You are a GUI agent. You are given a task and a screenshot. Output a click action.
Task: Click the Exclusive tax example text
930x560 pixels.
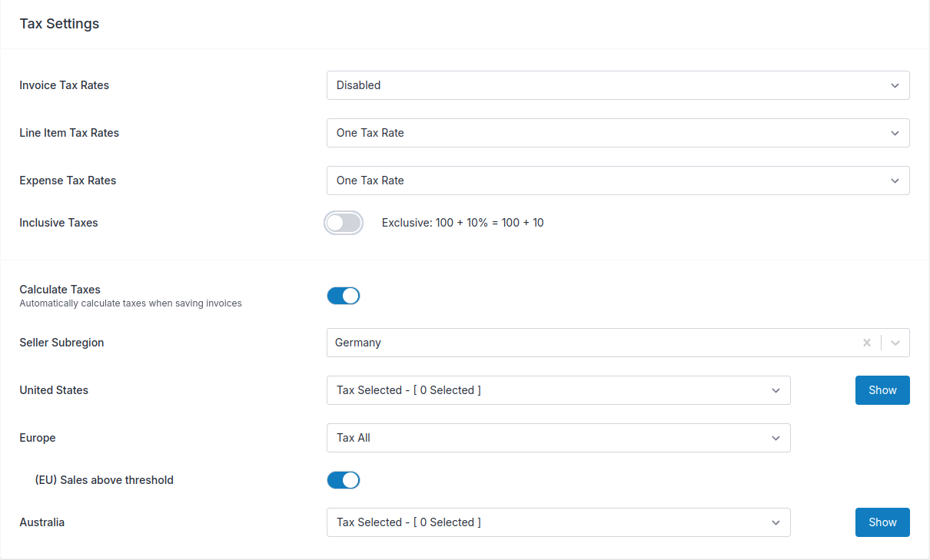coord(463,223)
